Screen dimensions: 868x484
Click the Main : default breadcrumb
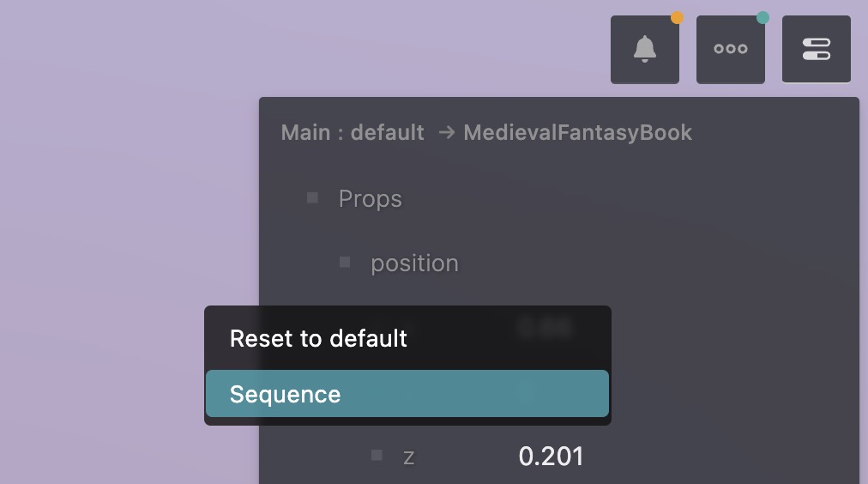(x=353, y=132)
